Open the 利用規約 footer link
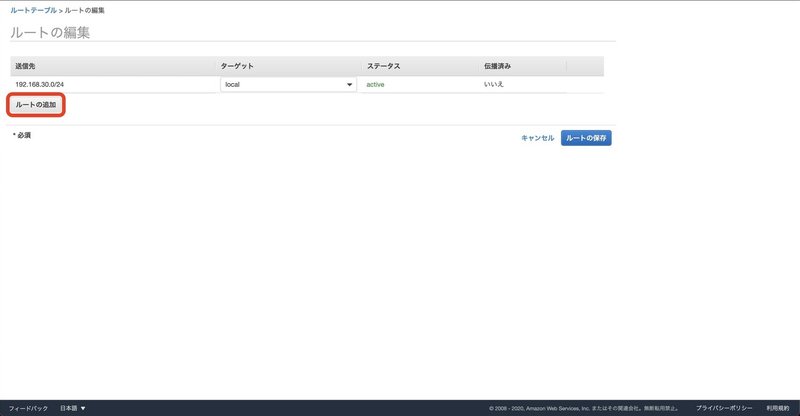800x416 pixels. (x=778, y=408)
